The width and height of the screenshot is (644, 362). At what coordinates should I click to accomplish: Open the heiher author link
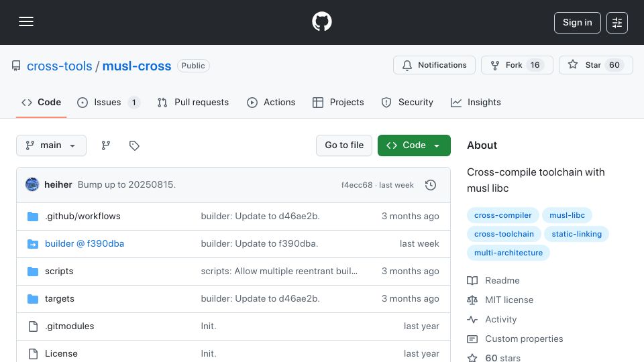58,185
